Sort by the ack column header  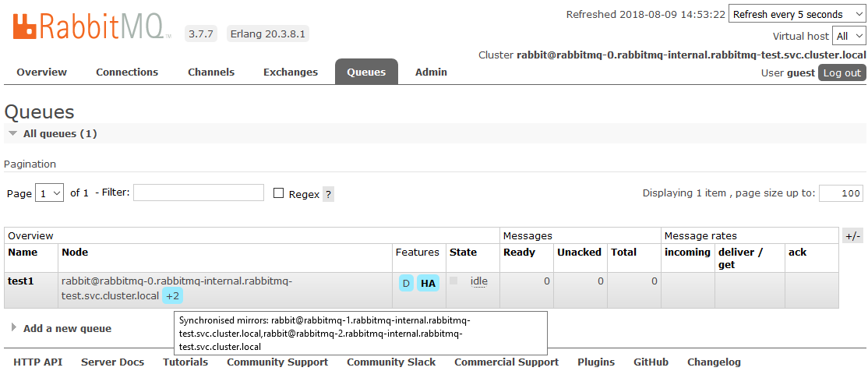coord(798,252)
